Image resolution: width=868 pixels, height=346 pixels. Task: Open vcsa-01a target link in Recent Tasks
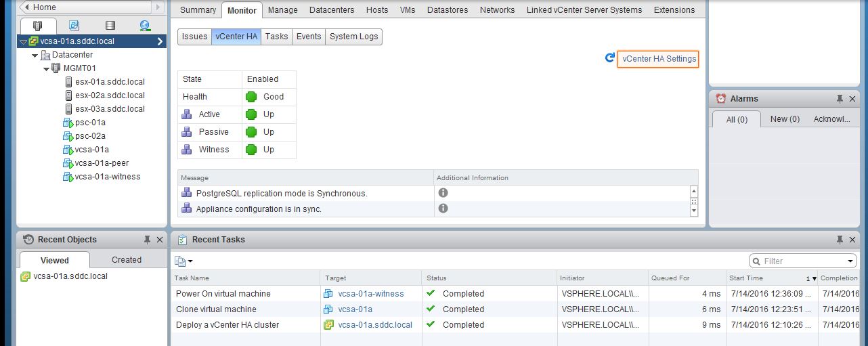(x=355, y=309)
